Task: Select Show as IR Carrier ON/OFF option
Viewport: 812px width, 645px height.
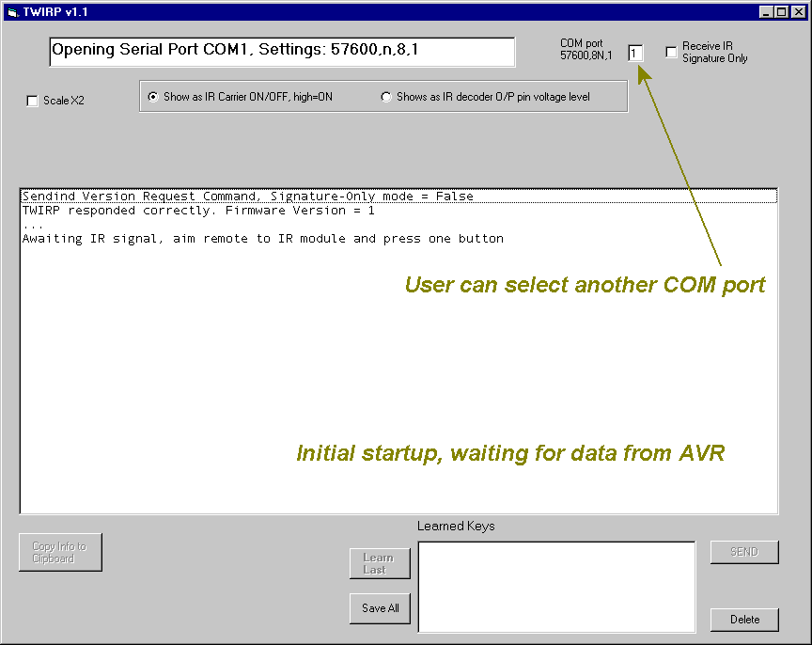Action: [x=153, y=97]
